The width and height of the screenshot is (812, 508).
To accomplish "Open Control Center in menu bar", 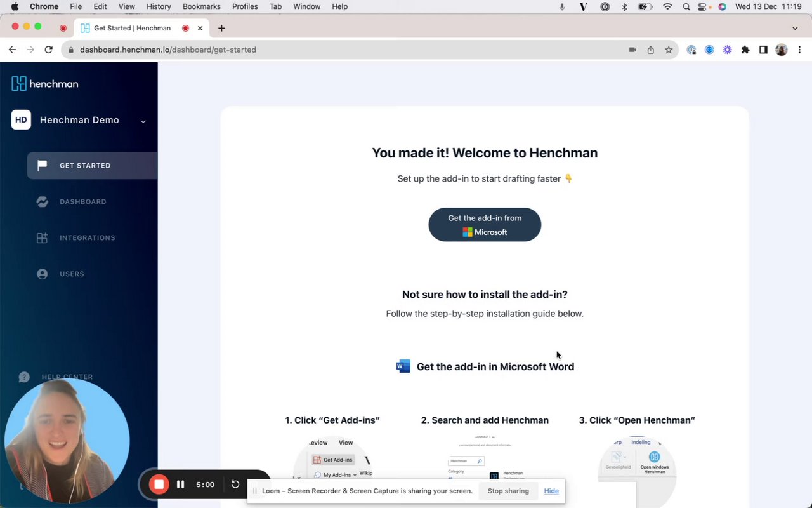I will pyautogui.click(x=703, y=6).
